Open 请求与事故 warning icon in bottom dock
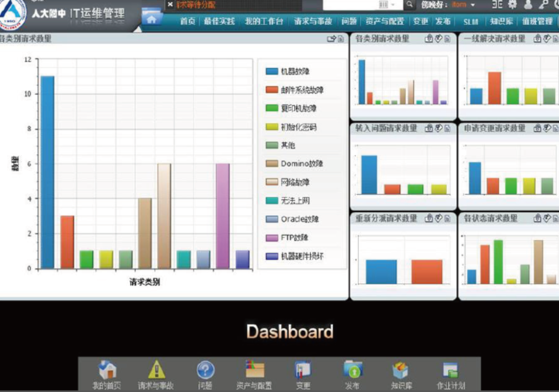This screenshot has width=559, height=392. 156,370
